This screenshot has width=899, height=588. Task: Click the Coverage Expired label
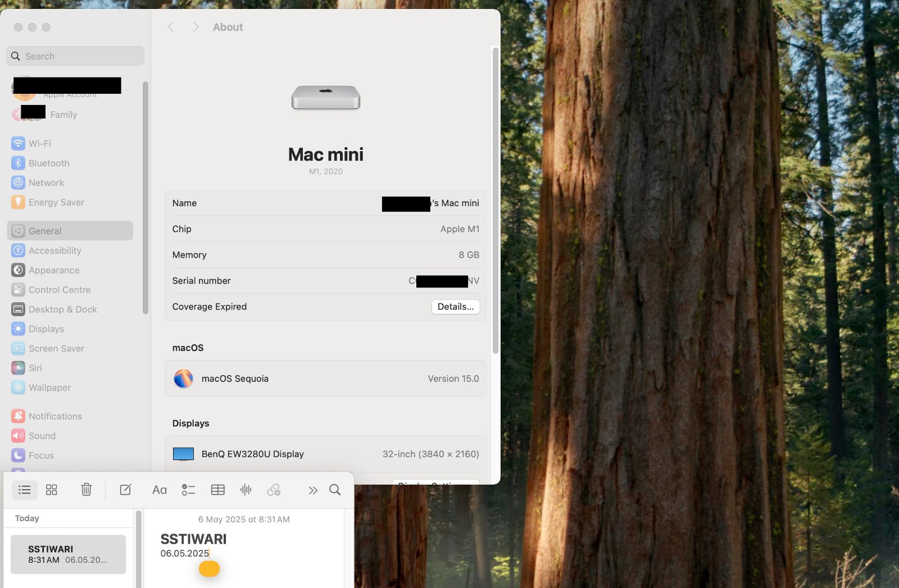(x=210, y=307)
